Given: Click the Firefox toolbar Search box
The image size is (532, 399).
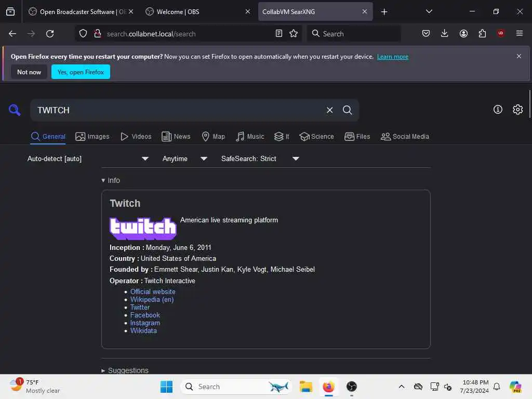Looking at the screenshot, I should pos(354,34).
